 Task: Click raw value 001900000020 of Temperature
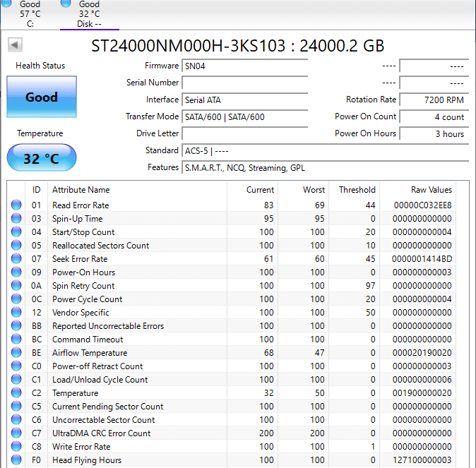[422, 393]
